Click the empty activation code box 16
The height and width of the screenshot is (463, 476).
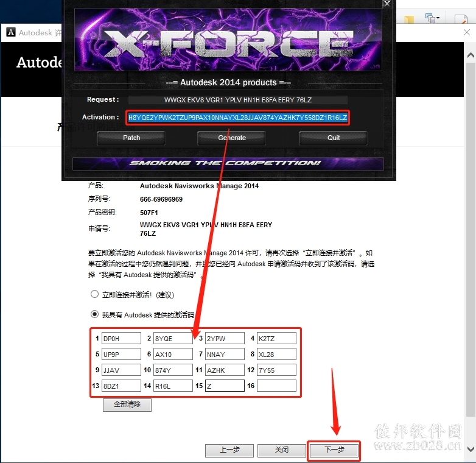(276, 386)
